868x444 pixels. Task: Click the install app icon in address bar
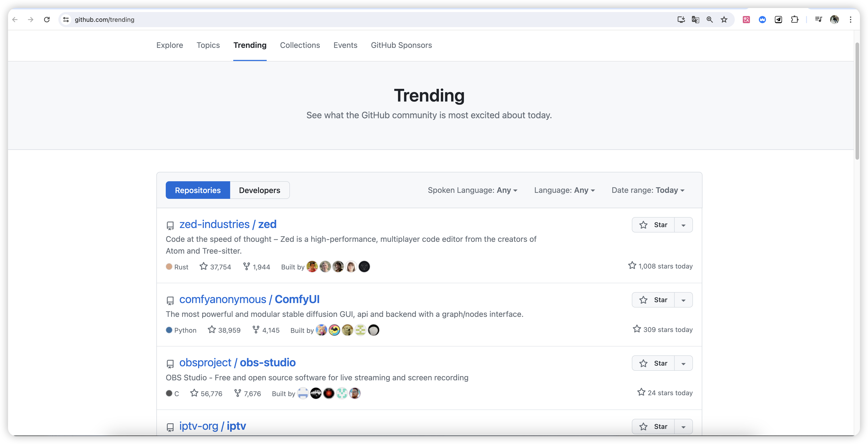click(x=681, y=20)
